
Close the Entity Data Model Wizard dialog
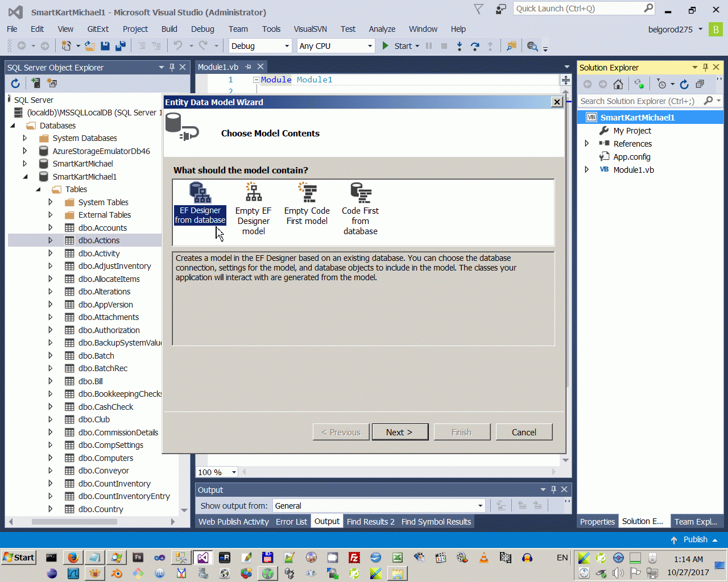pos(557,102)
